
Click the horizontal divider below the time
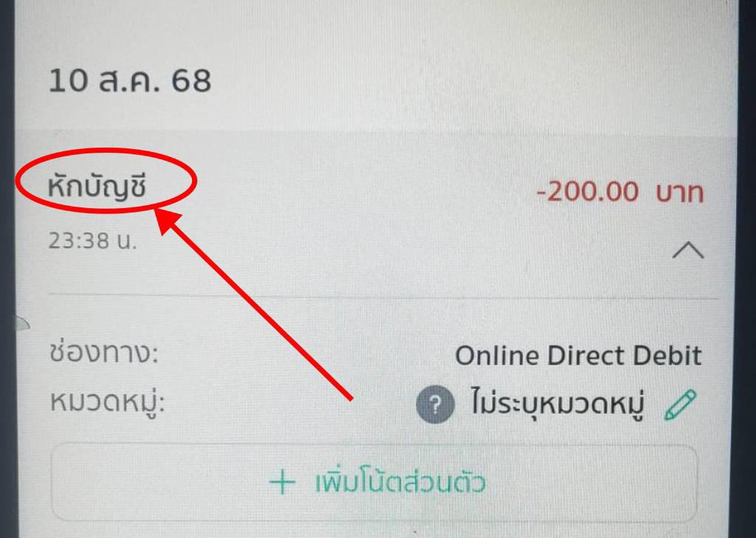[384, 295]
